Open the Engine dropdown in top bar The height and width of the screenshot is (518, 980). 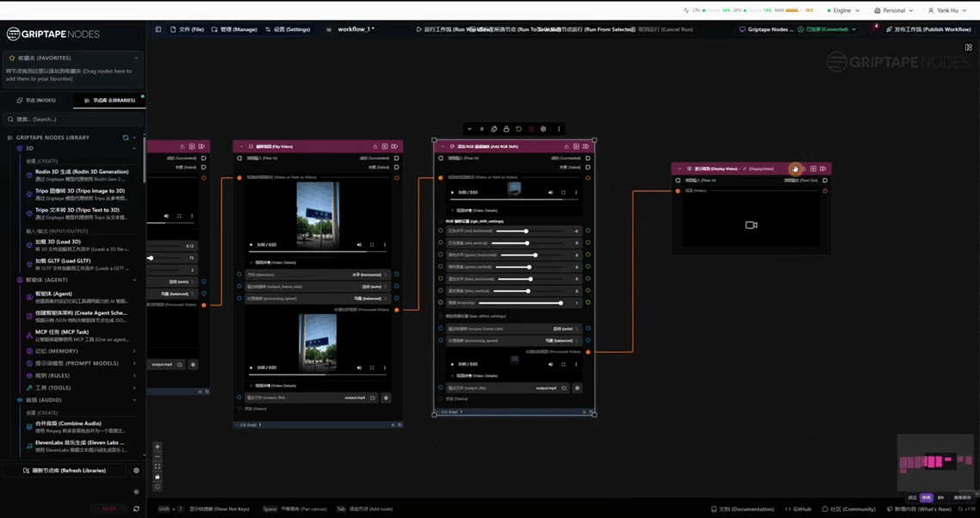tap(842, 10)
